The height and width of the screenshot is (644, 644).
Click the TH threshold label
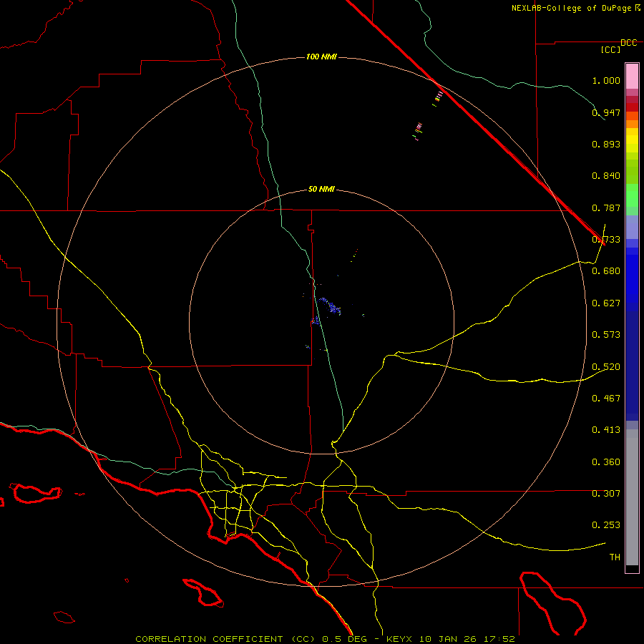pos(615,557)
